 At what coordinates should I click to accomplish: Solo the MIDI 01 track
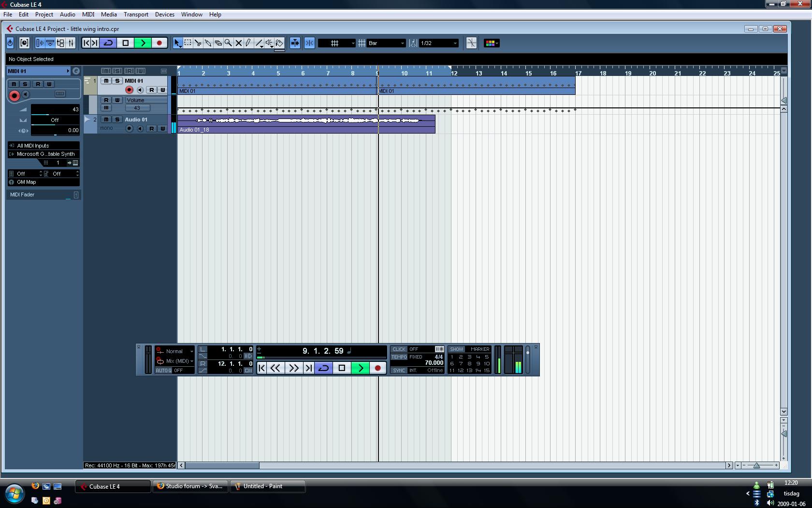pos(116,81)
